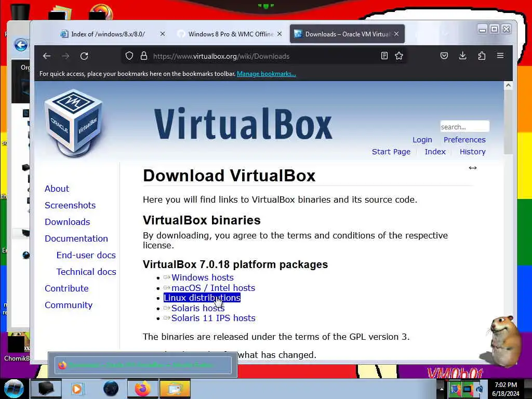Open Documentation in the sidebar
The image size is (532, 399).
click(x=76, y=238)
